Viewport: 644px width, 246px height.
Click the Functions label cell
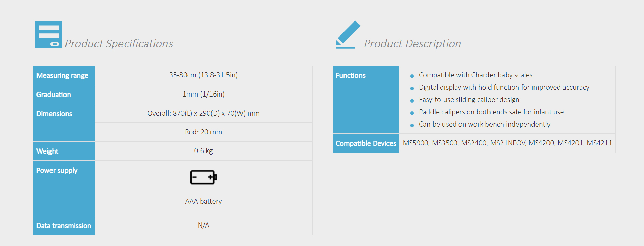[x=351, y=75]
